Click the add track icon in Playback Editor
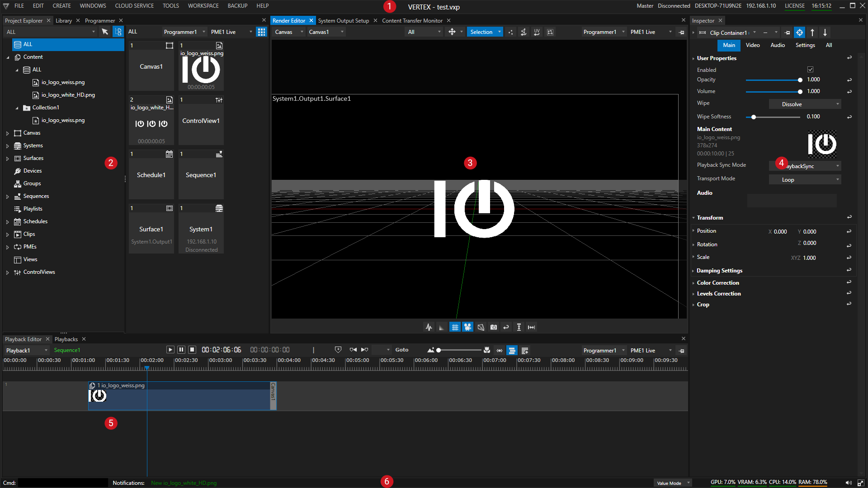 525,350
